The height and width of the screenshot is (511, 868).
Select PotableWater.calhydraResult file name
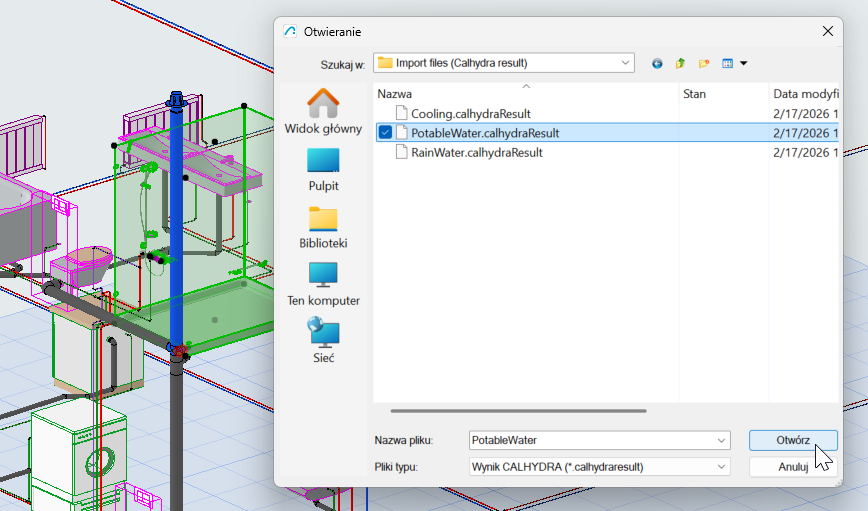[x=485, y=133]
